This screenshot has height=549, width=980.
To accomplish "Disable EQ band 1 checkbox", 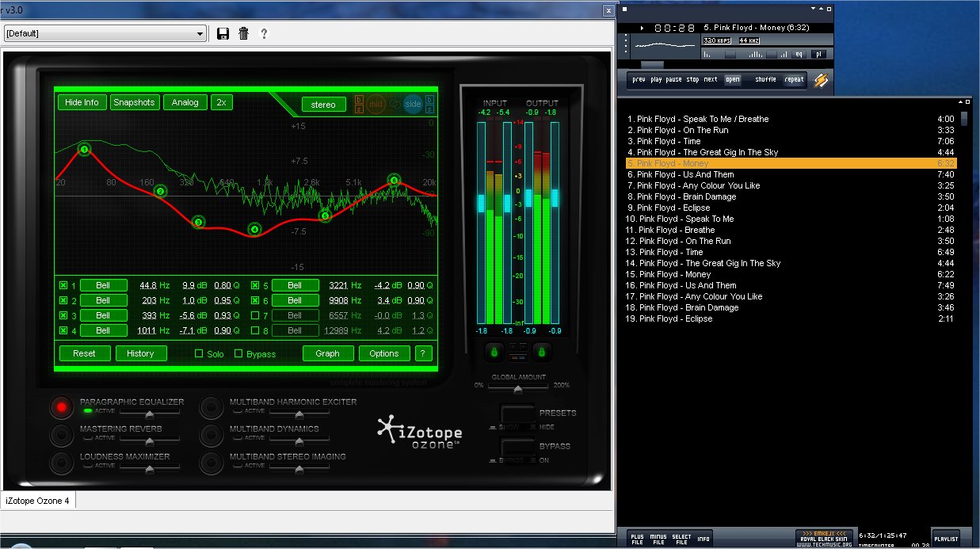I will tap(63, 285).
